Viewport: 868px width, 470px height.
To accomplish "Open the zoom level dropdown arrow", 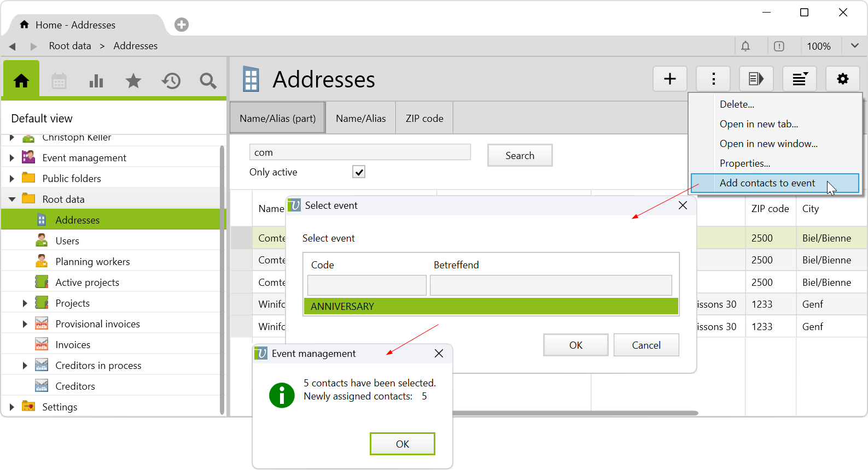I will [x=854, y=46].
